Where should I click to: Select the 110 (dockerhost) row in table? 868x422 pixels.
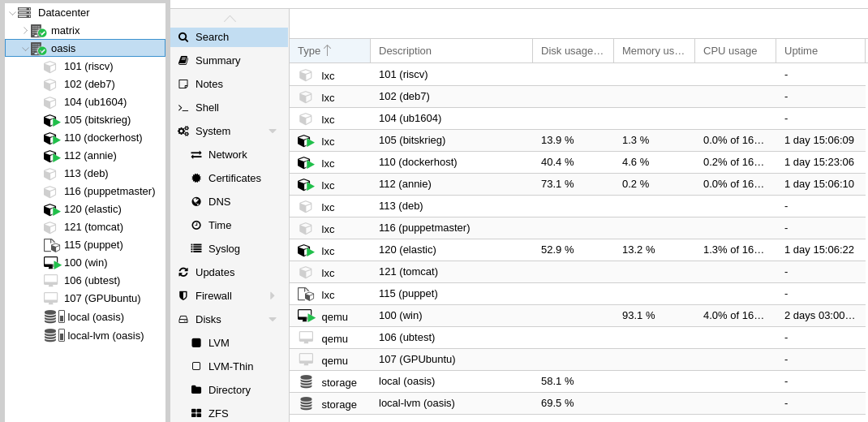577,162
